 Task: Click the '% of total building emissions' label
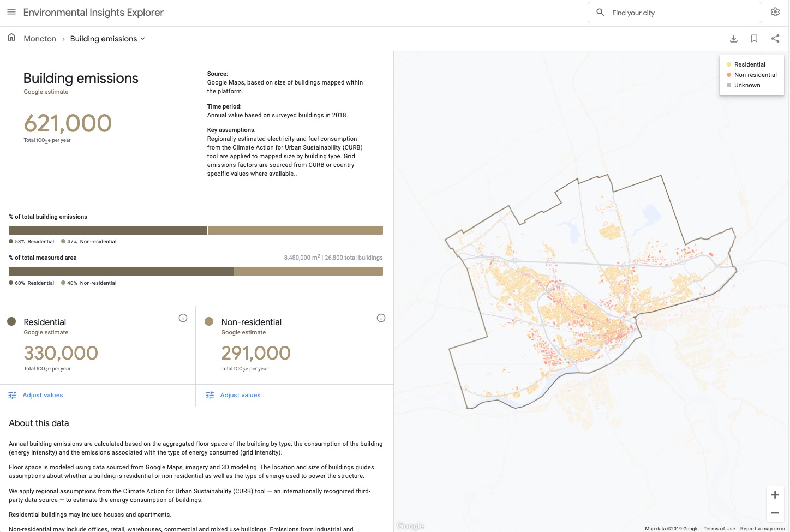point(48,217)
